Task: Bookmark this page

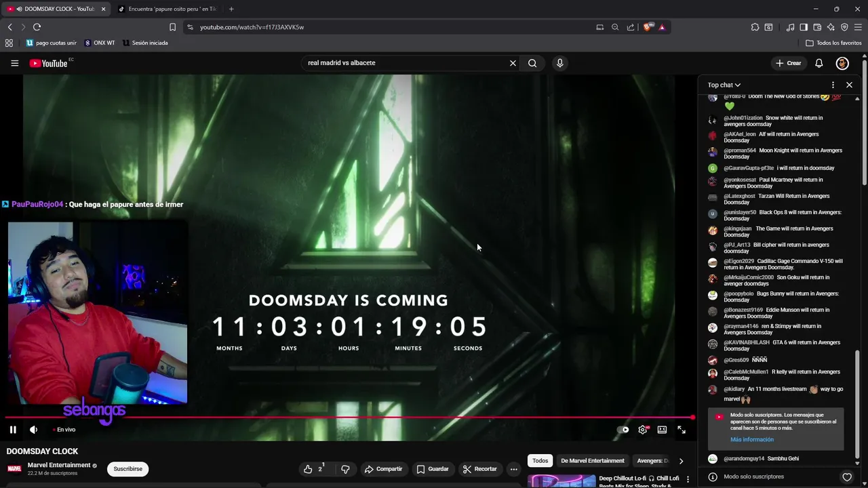Action: [x=172, y=27]
